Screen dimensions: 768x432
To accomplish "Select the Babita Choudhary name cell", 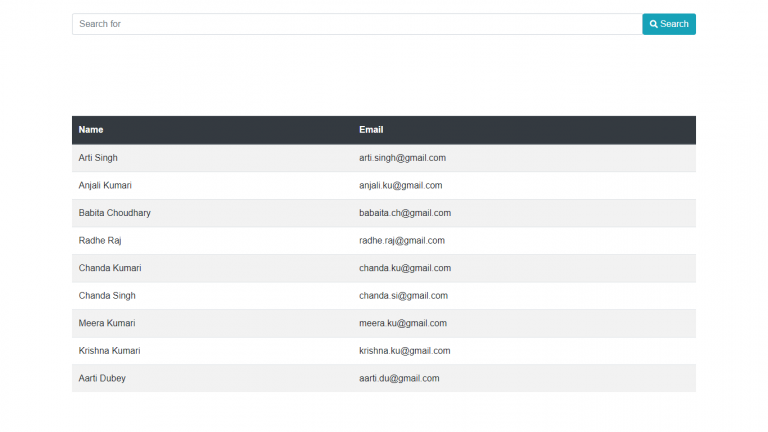I will (x=115, y=213).
